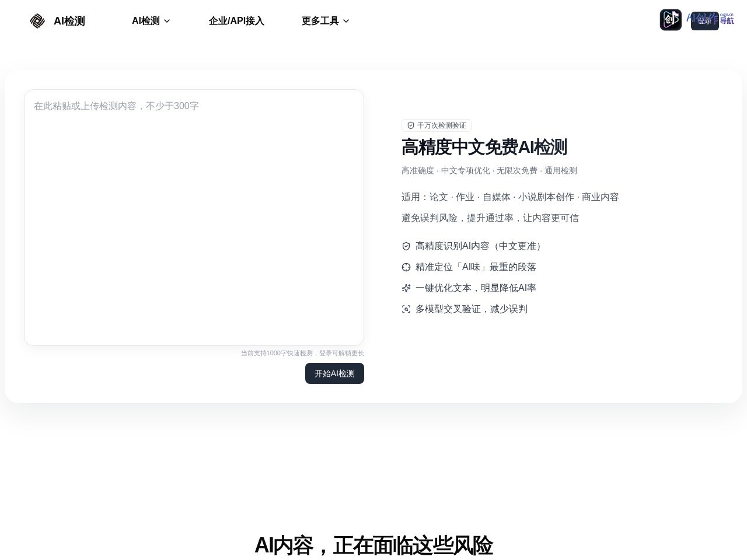Click the AI检测 spiral logo icon
Viewport: 747px width, 560px height.
[37, 21]
